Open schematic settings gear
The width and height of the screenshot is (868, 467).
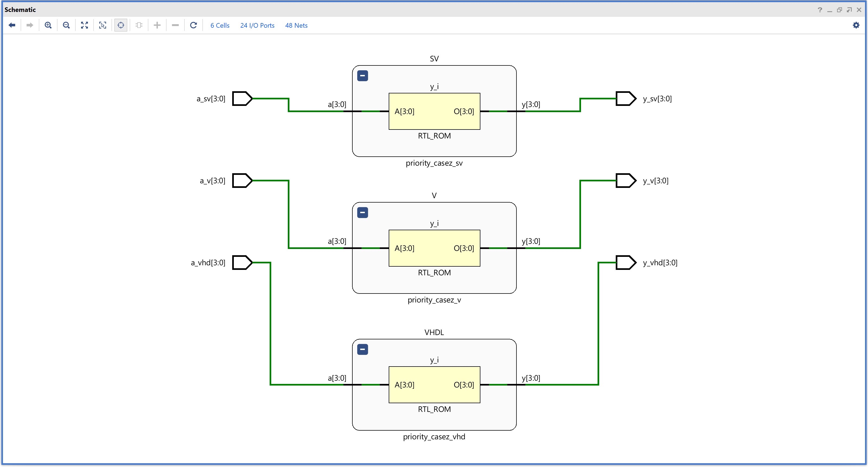pyautogui.click(x=856, y=25)
